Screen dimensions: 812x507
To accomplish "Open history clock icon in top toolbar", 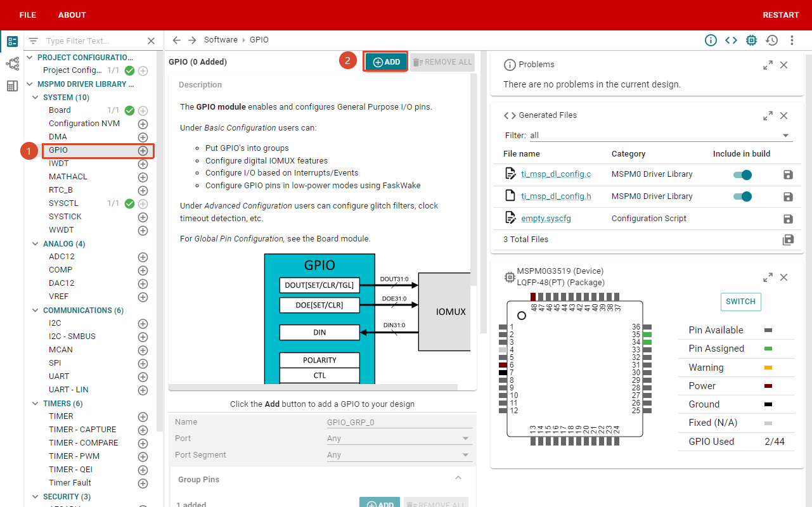I will tap(771, 41).
